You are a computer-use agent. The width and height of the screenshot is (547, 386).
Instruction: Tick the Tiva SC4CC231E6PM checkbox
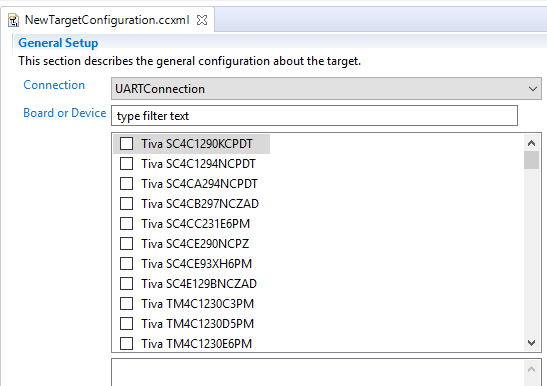pyautogui.click(x=126, y=223)
